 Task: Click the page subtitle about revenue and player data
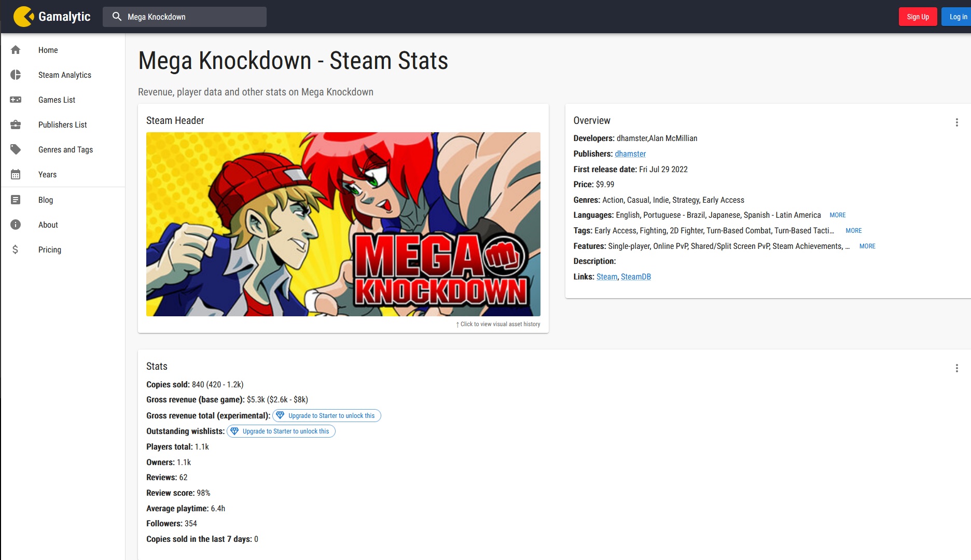(x=256, y=92)
